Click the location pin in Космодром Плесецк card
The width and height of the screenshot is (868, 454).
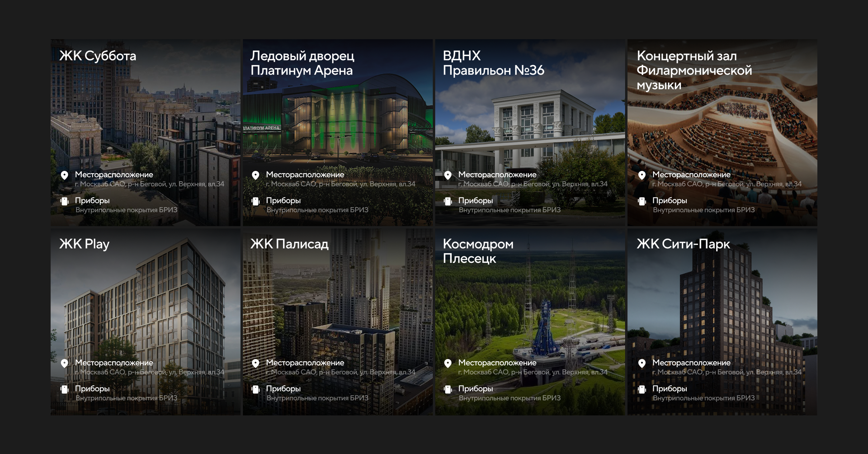[448, 364]
